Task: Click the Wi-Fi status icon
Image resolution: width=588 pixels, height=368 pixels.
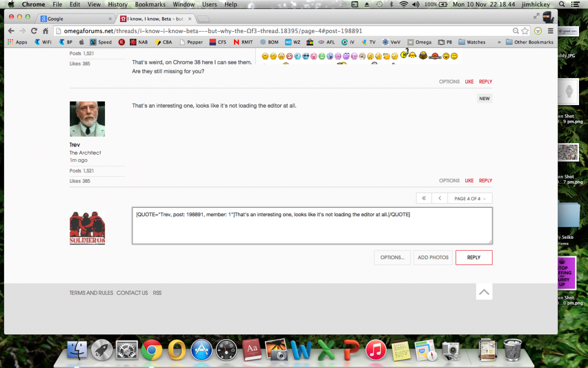Action: pyautogui.click(x=403, y=4)
